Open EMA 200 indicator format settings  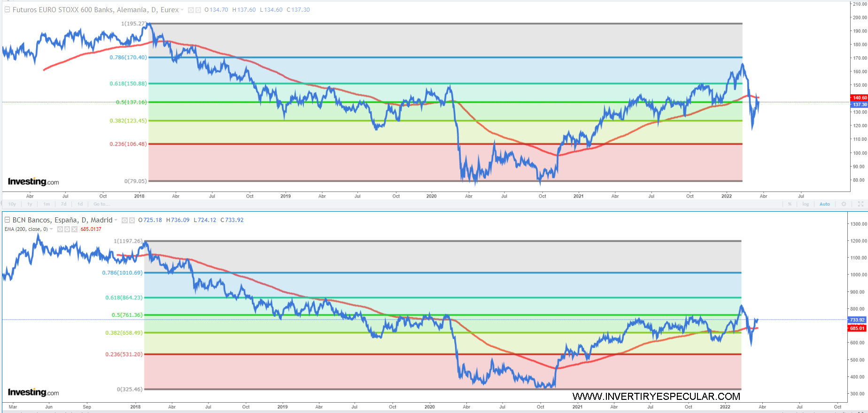coord(67,229)
